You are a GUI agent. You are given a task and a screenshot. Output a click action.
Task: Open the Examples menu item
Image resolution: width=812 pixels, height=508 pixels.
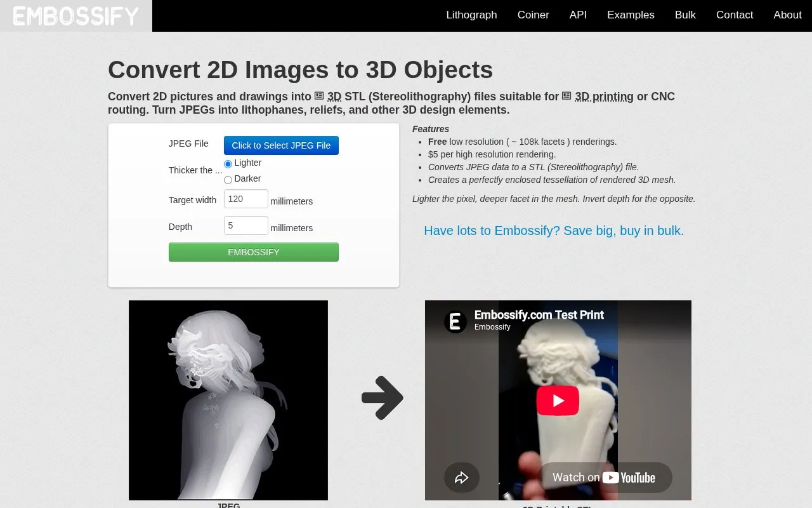coord(631,15)
